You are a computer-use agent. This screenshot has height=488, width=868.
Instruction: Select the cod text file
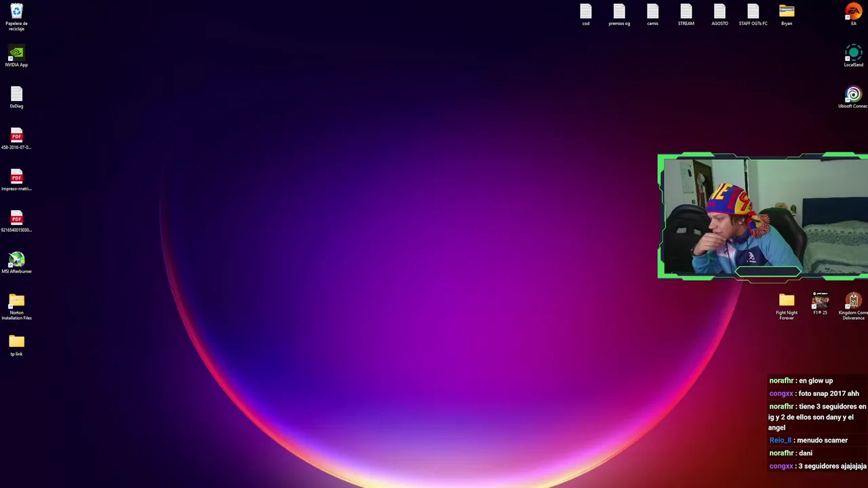(586, 15)
